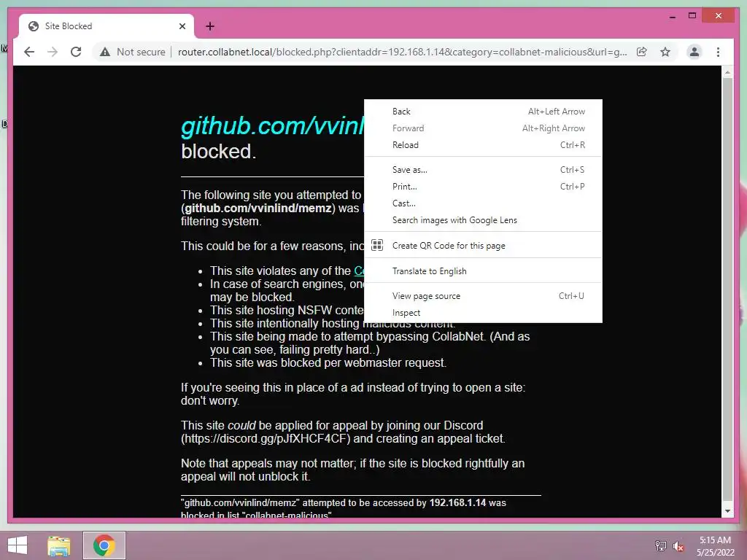This screenshot has height=560, width=747.
Task: Click the 'blocked.' heading text
Action: point(219,152)
